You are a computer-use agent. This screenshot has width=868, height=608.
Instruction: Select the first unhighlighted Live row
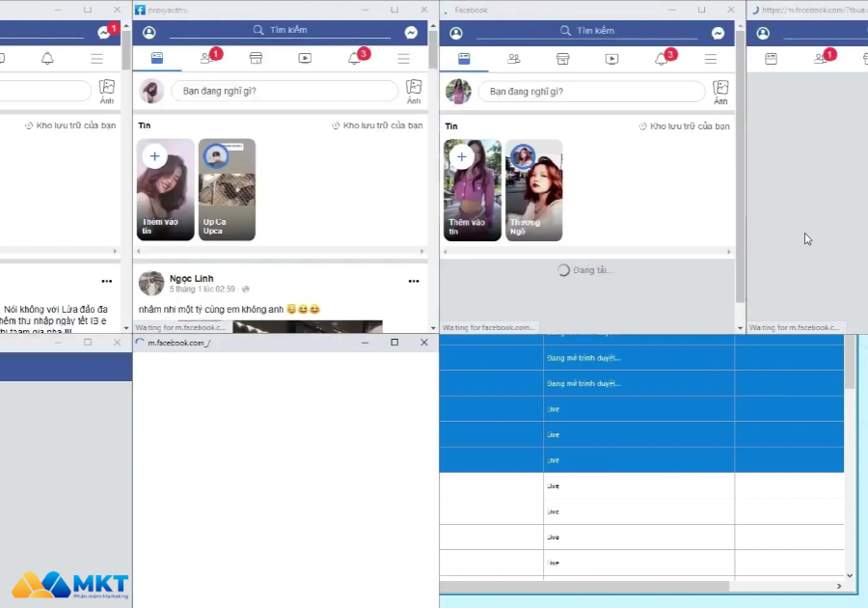point(641,485)
